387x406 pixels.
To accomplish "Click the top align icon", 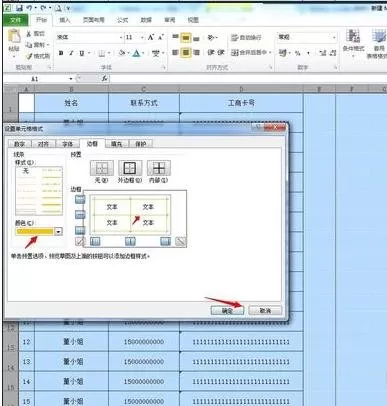I will coord(175,37).
